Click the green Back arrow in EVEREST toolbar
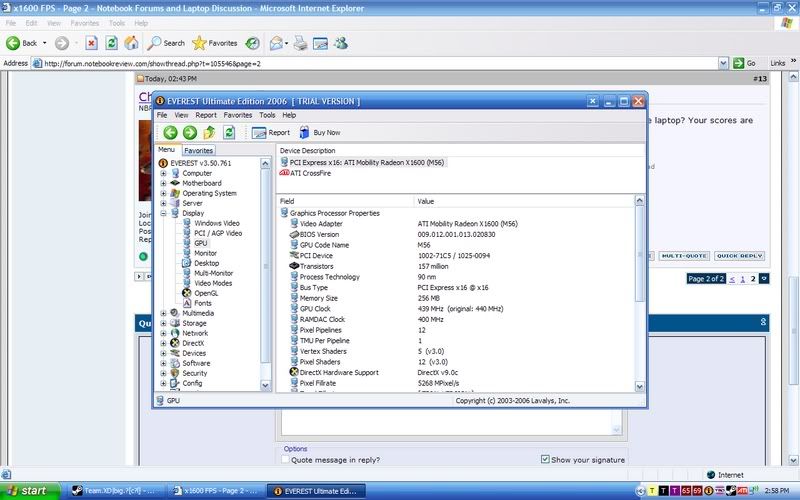 (x=170, y=132)
